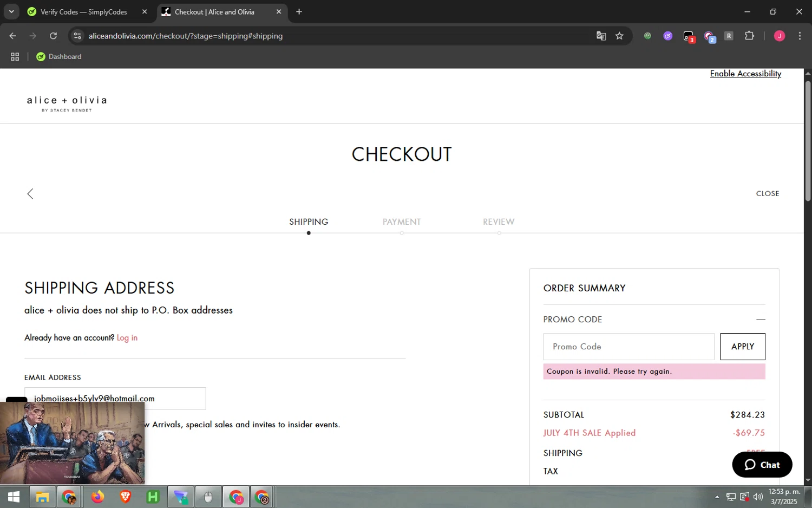The height and width of the screenshot is (508, 812).
Task: Open a new browser tab
Action: click(299, 12)
